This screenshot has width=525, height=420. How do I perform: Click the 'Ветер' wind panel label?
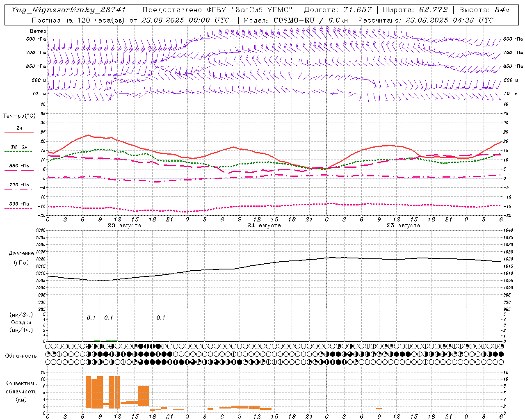[38, 31]
